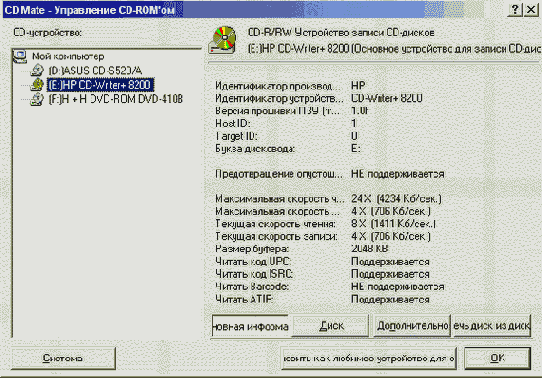Screen dimensions: 542x378
Task: Click the Читать код ISRC label
Action: tap(254, 274)
